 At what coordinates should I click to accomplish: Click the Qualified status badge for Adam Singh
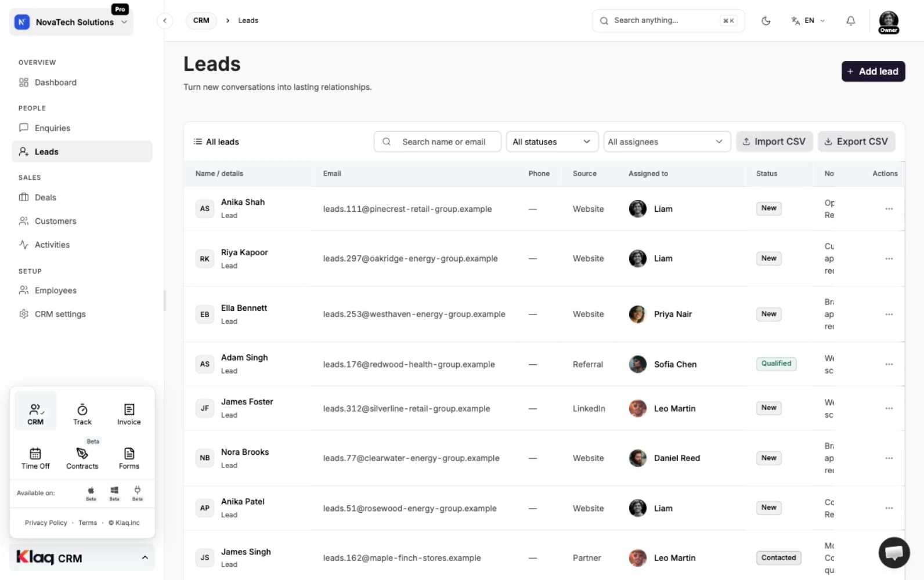click(x=776, y=364)
